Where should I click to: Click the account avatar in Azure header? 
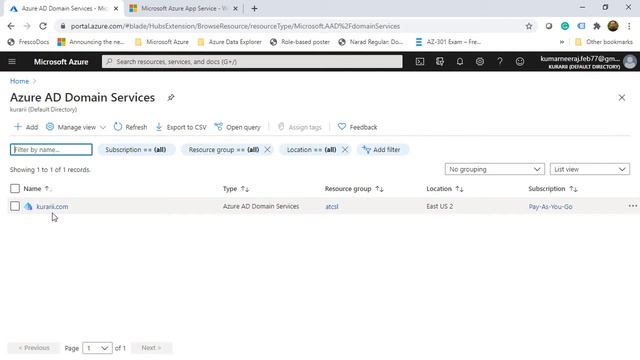(x=630, y=62)
